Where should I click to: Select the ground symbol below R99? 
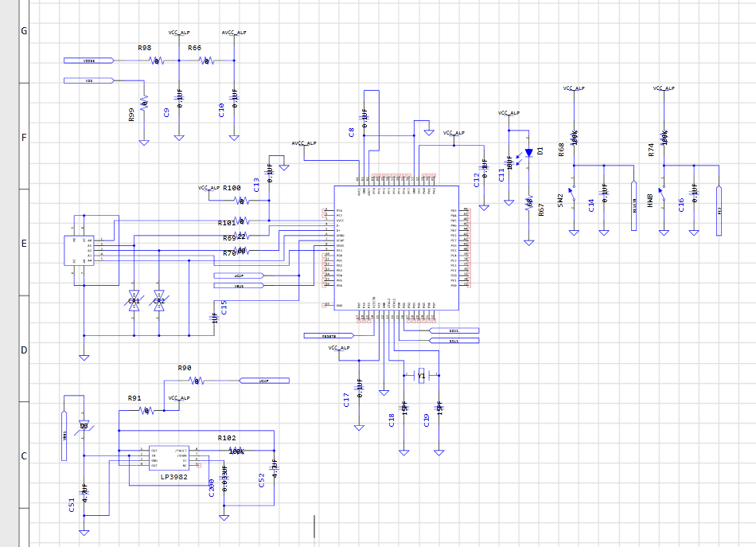[144, 143]
